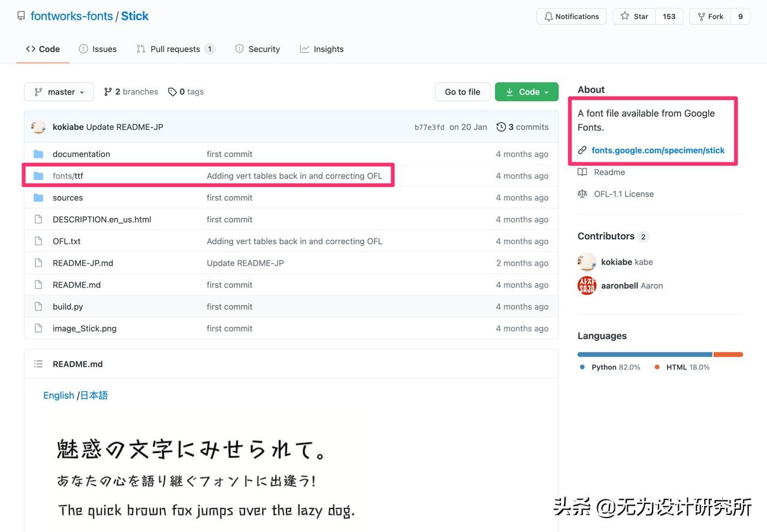Click the Notifications button
Viewport: 767px width, 532px height.
pyautogui.click(x=572, y=16)
